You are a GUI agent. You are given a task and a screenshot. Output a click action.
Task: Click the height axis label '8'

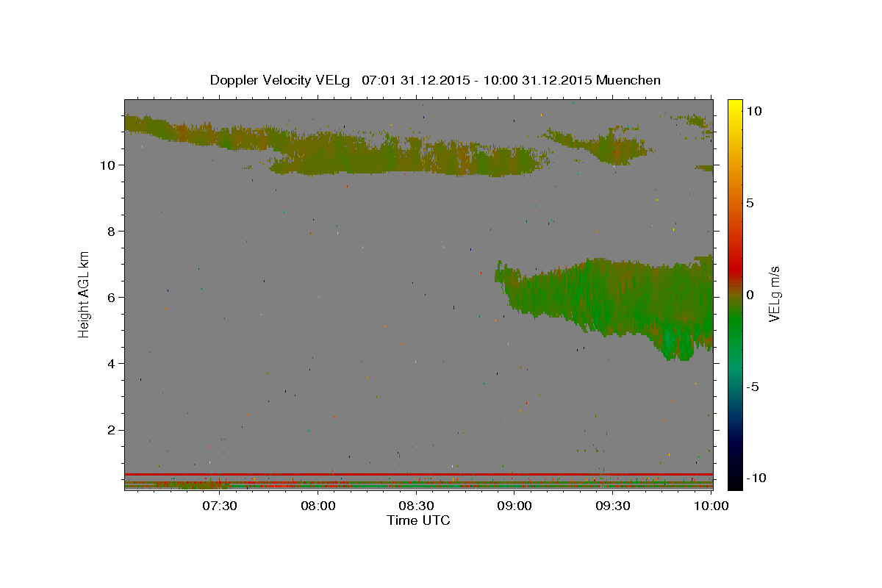(x=112, y=231)
